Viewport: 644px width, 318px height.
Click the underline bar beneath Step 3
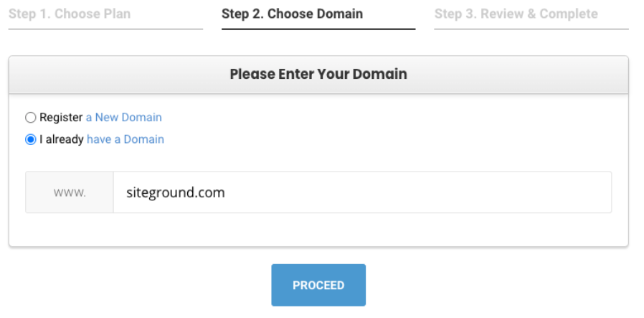(x=531, y=29)
